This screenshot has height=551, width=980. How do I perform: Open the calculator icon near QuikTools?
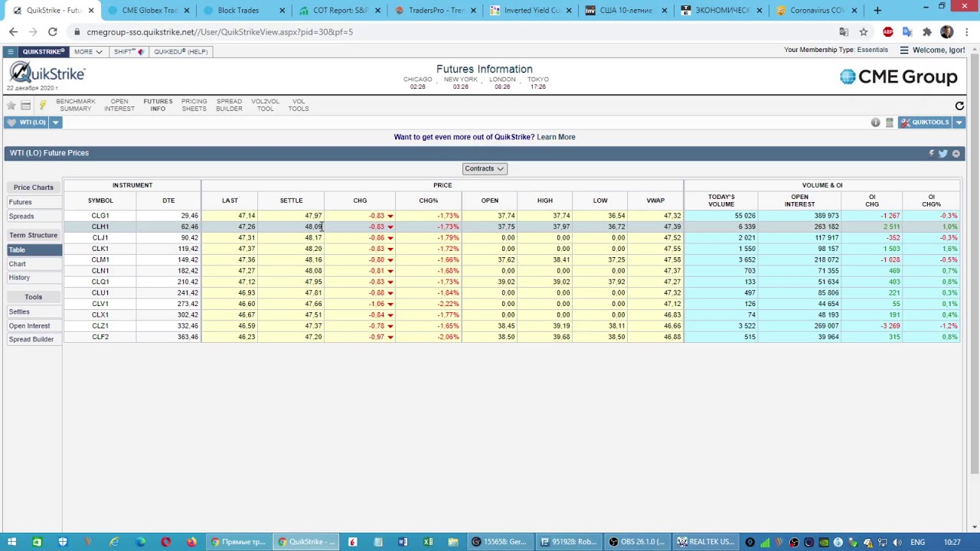tap(889, 122)
